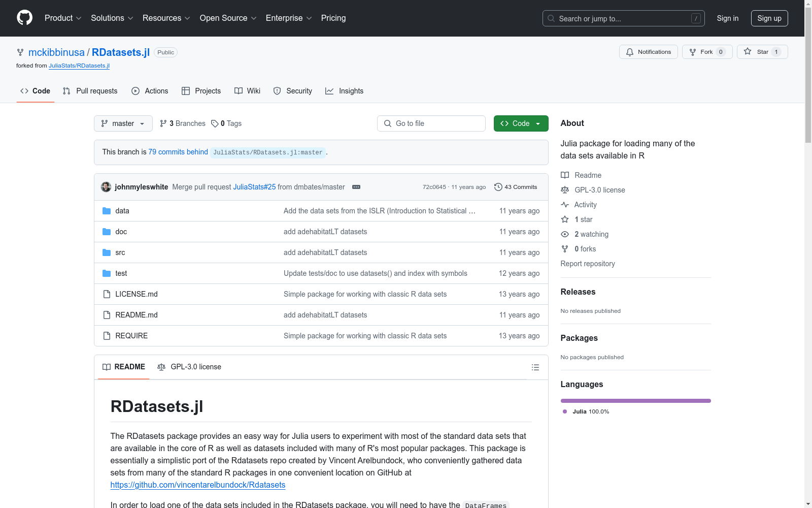This screenshot has height=508, width=812.
Task: Open commit hash 72c0645
Action: (434, 187)
